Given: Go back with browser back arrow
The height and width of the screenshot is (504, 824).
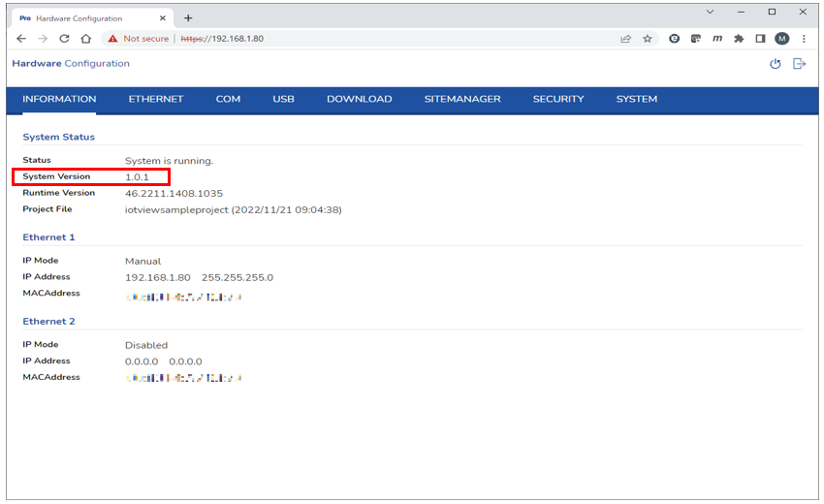Looking at the screenshot, I should [21, 39].
